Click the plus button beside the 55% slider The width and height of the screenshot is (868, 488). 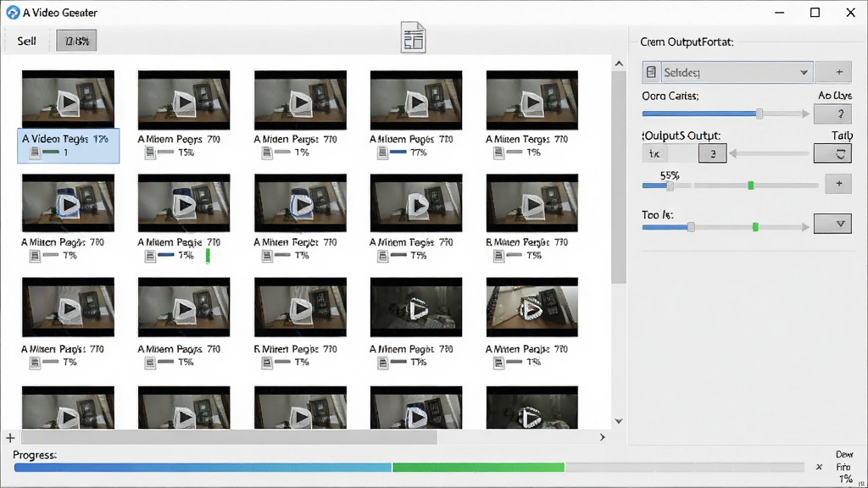(x=838, y=184)
